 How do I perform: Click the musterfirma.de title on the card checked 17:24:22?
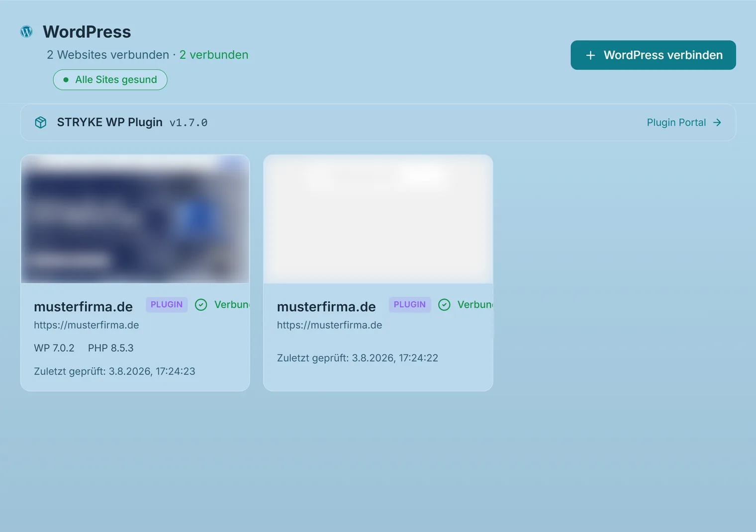(326, 307)
